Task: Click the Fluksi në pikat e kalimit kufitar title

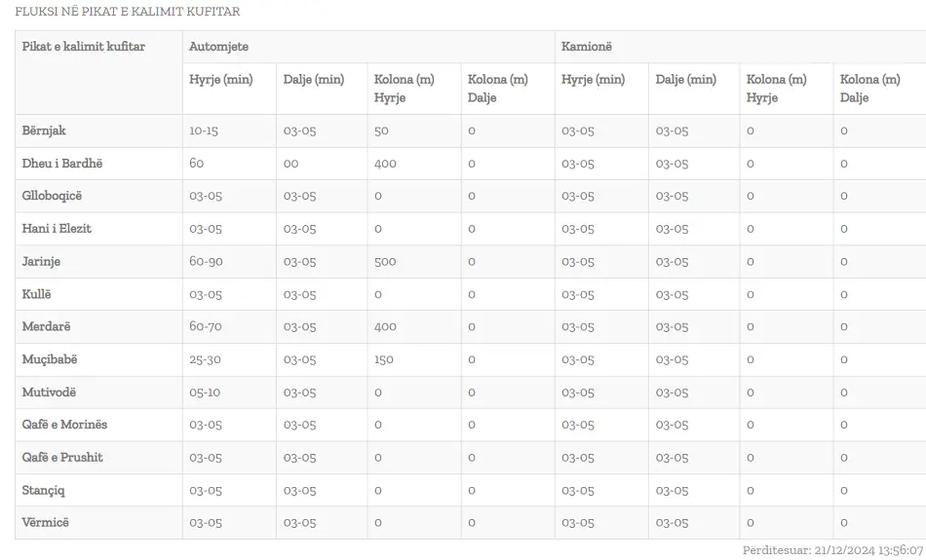Action: (128, 12)
